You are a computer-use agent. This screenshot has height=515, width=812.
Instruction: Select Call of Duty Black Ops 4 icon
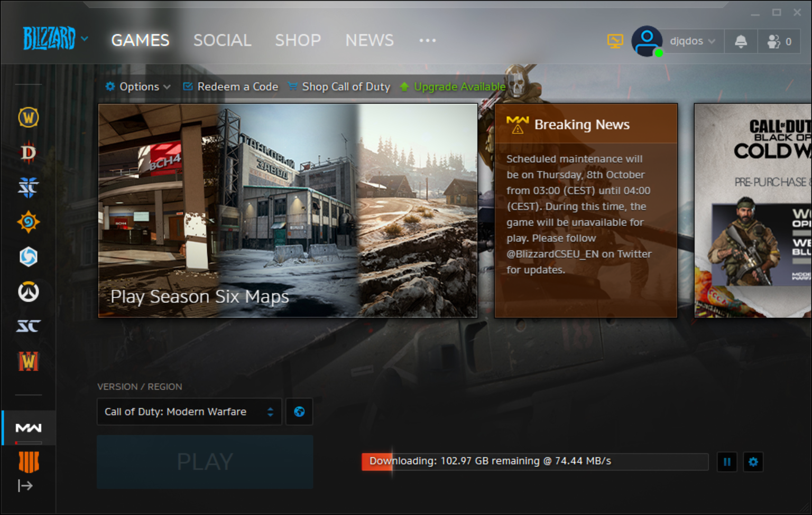[29, 462]
